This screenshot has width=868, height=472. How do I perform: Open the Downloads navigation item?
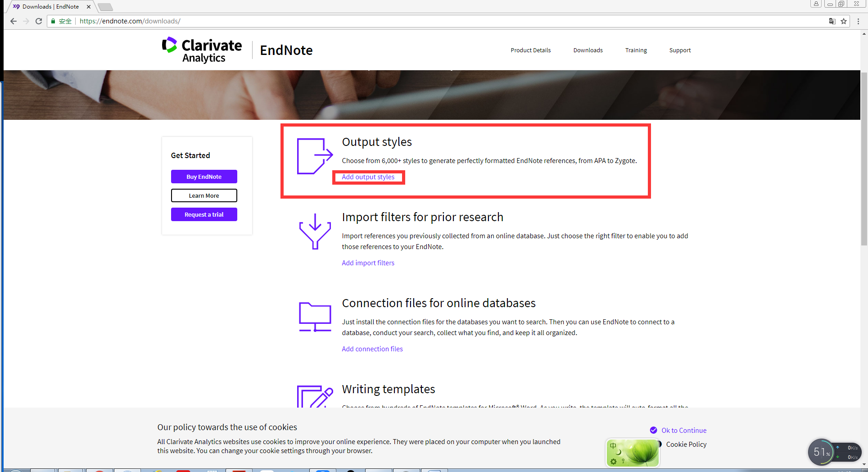588,50
